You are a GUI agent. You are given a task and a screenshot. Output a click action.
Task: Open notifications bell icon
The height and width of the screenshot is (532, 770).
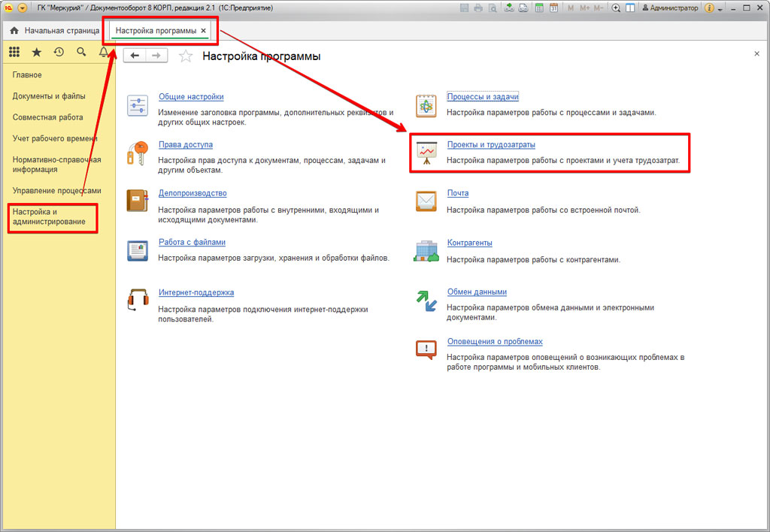coord(104,52)
